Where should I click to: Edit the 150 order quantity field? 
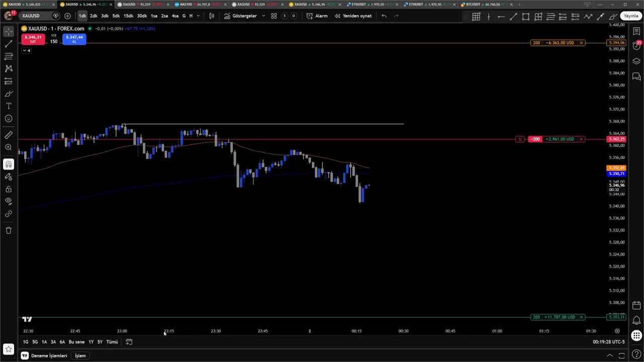[53, 41]
